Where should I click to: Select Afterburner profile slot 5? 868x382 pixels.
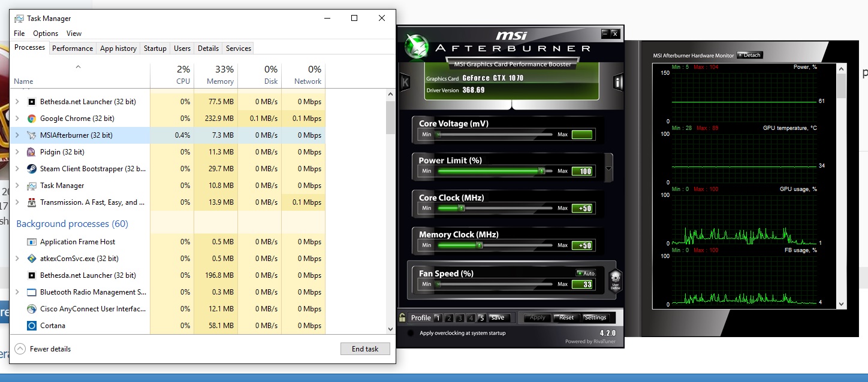click(481, 318)
